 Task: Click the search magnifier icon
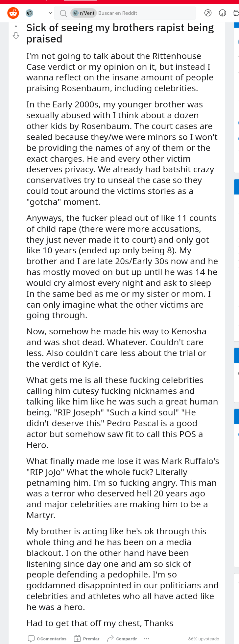tap(63, 13)
